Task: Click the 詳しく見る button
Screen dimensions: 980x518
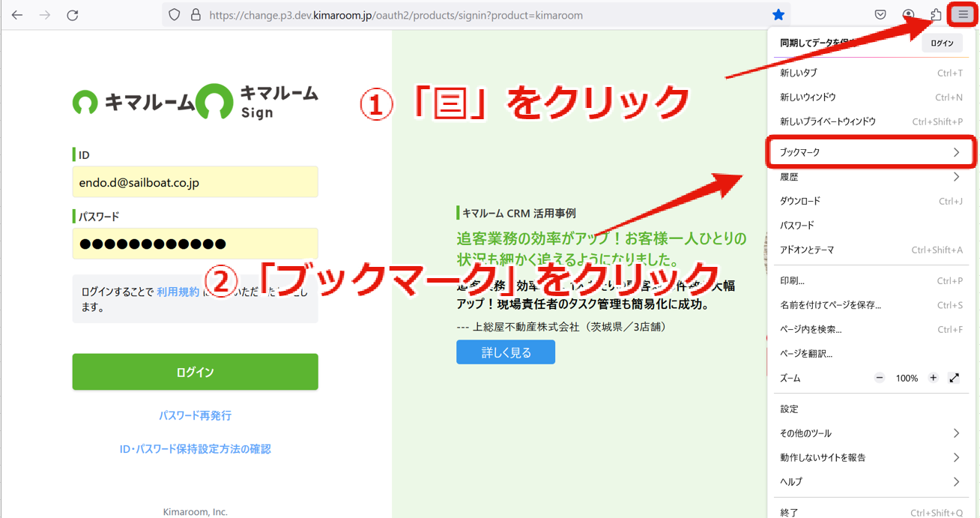Action: 506,352
